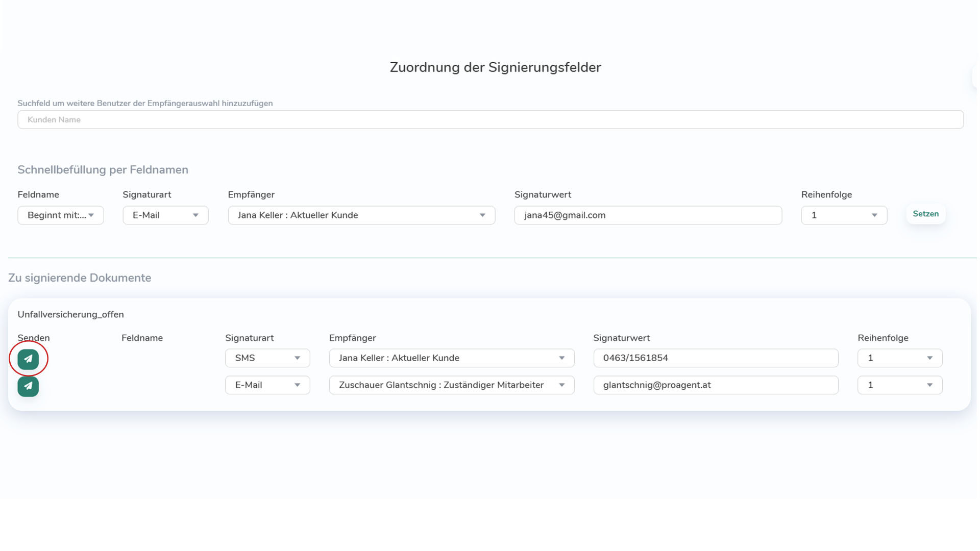This screenshot has height=551, width=980.
Task: Click the Empfänger dropdown arrow for Jana Keller SMS row
Action: [x=562, y=358]
